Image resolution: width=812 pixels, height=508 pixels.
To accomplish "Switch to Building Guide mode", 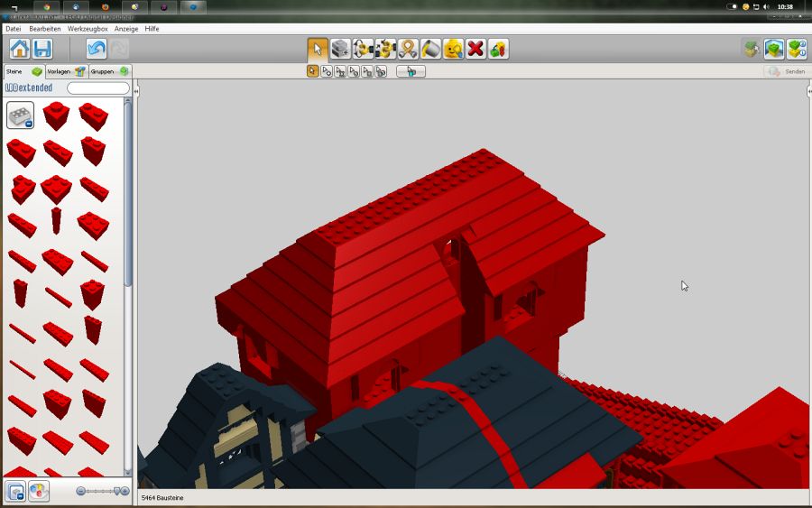I will 797,49.
